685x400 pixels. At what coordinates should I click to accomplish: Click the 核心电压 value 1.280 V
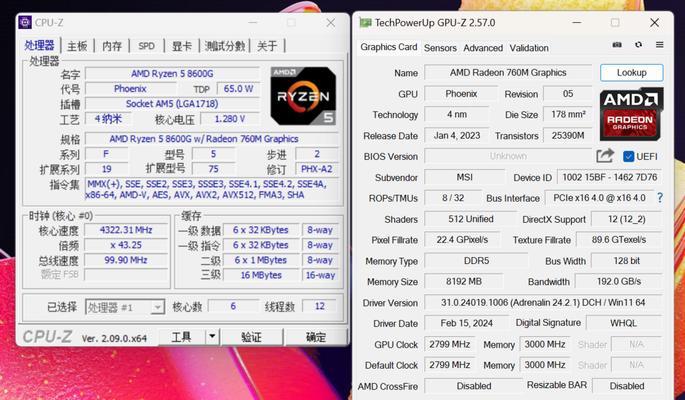230,119
